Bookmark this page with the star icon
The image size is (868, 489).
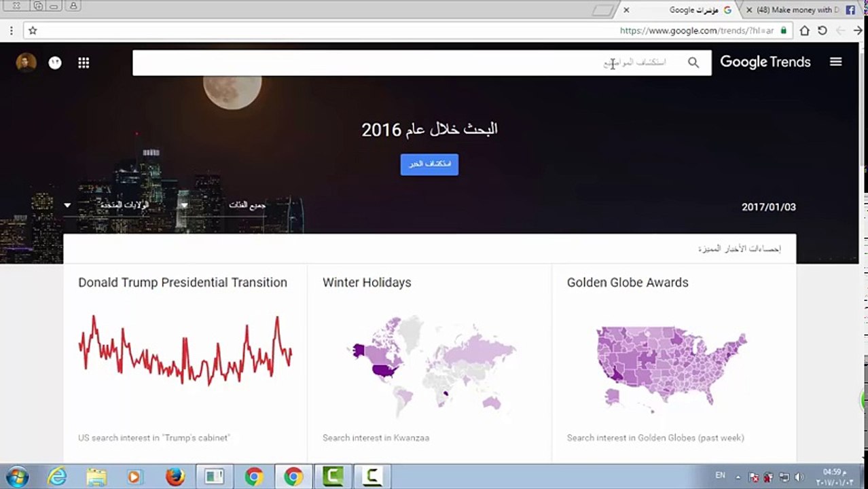[x=33, y=31]
